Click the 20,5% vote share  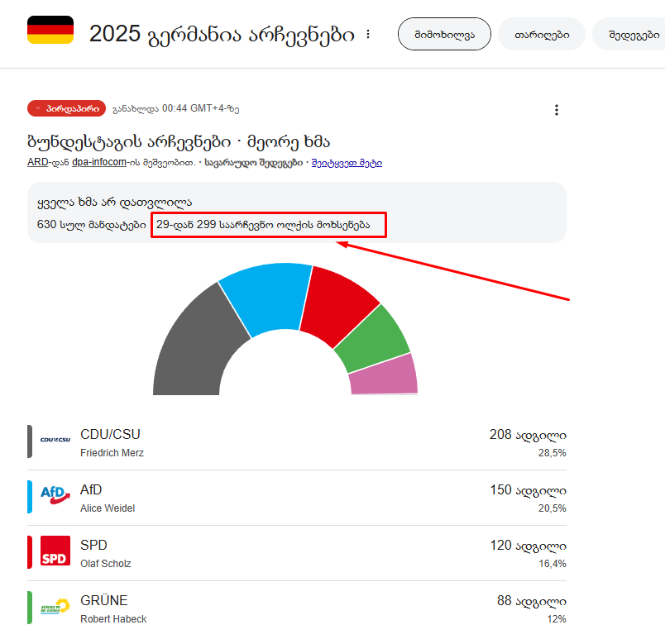coord(553,508)
